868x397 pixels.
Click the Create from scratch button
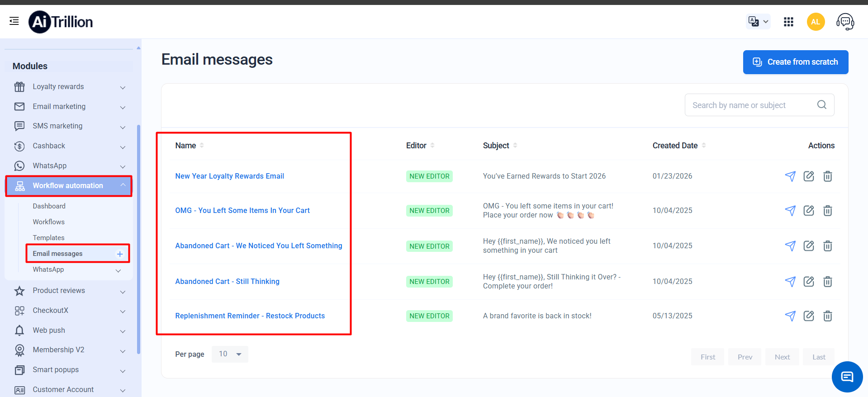pyautogui.click(x=795, y=62)
